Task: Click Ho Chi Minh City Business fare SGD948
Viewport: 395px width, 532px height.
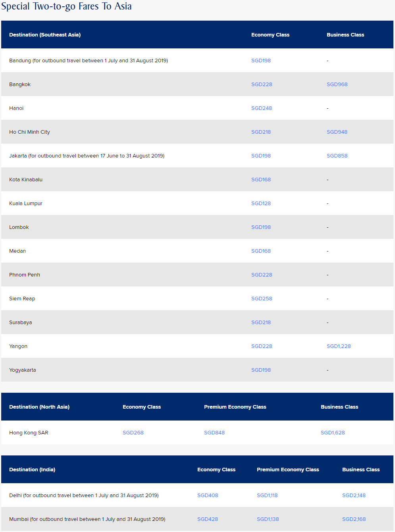Action: tap(337, 132)
